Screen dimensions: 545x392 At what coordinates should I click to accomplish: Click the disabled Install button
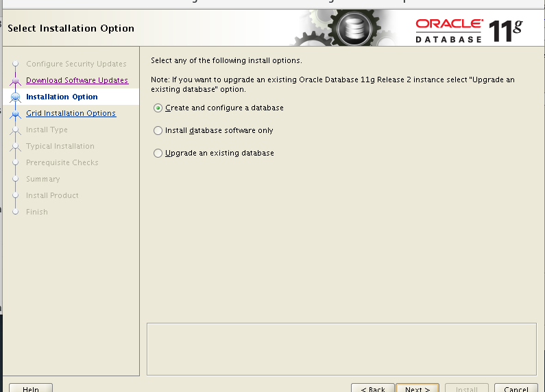(x=466, y=388)
